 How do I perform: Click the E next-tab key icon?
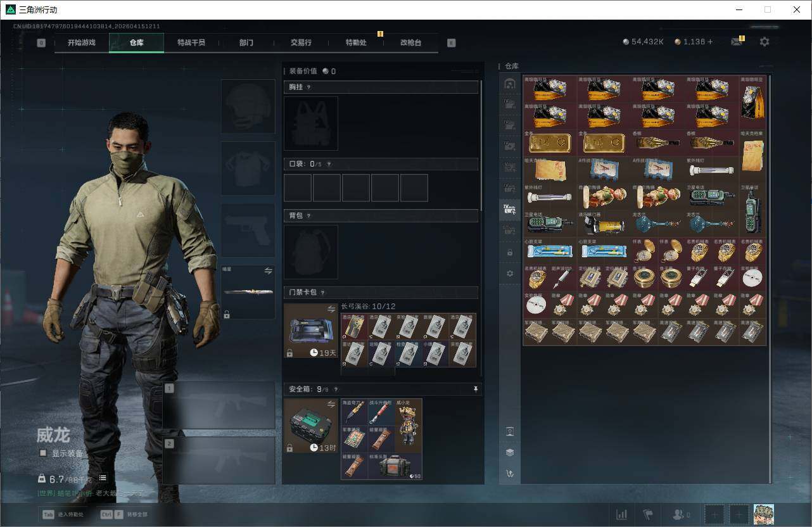click(x=451, y=43)
